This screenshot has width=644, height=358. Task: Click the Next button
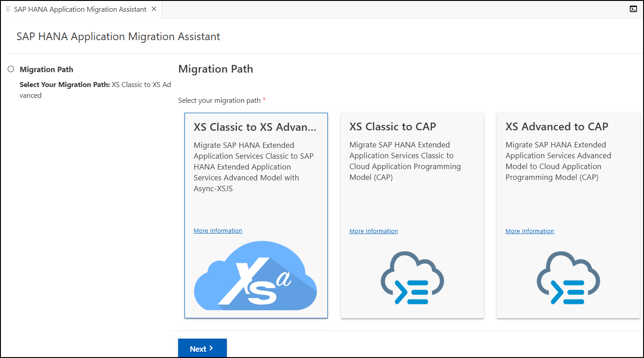point(202,349)
